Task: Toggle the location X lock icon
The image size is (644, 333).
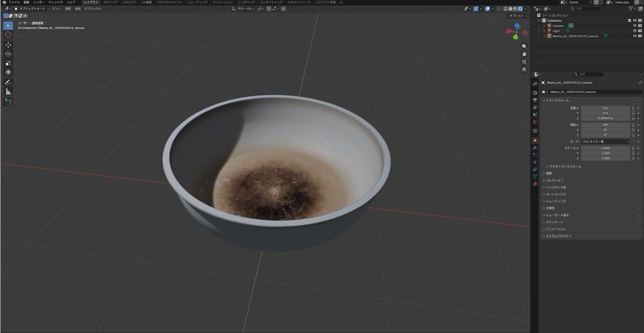Action: [x=633, y=108]
